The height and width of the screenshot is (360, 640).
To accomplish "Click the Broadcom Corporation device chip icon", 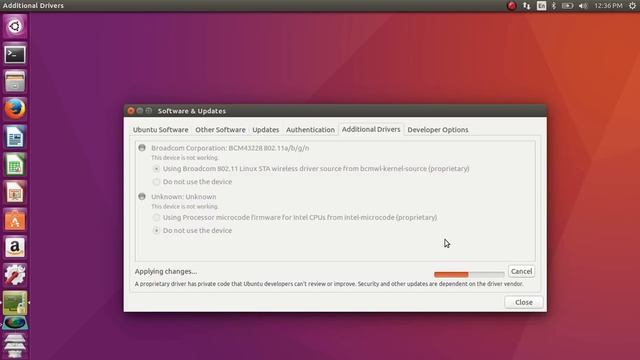I will click(x=142, y=148).
